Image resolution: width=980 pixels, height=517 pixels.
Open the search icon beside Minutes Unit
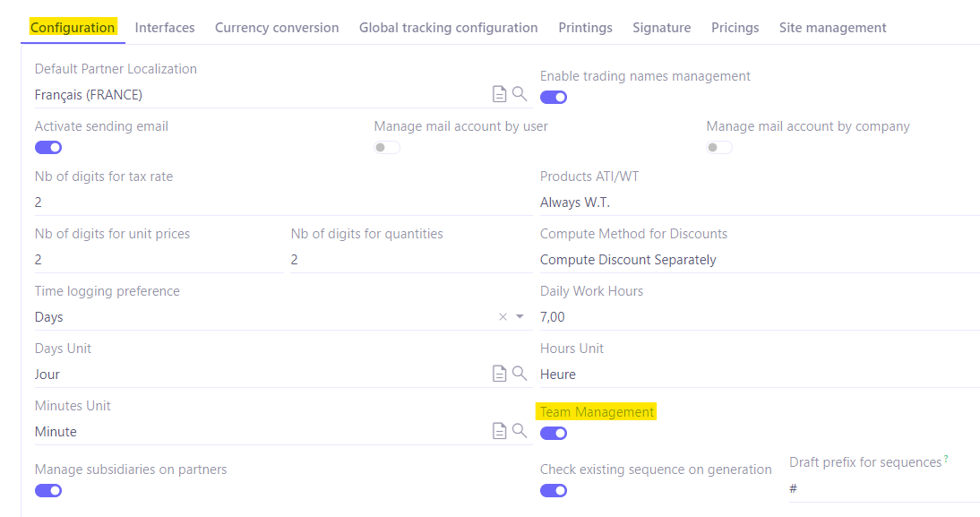click(520, 431)
